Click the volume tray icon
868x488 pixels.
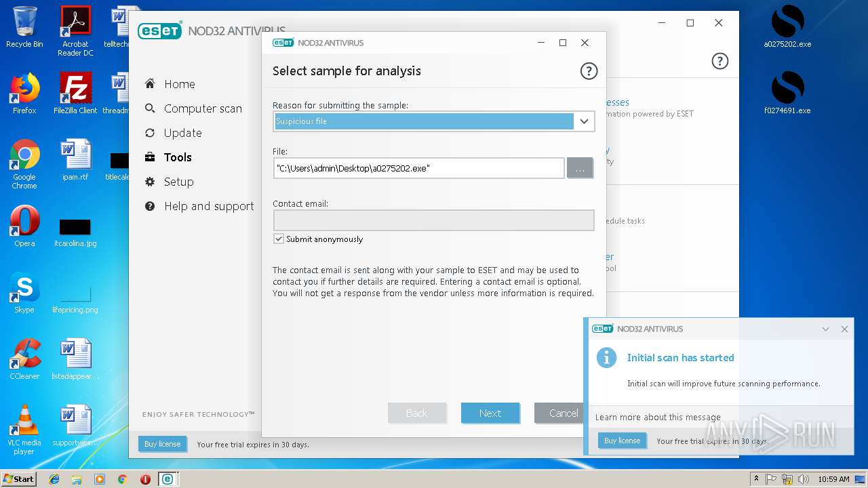pyautogui.click(x=804, y=479)
